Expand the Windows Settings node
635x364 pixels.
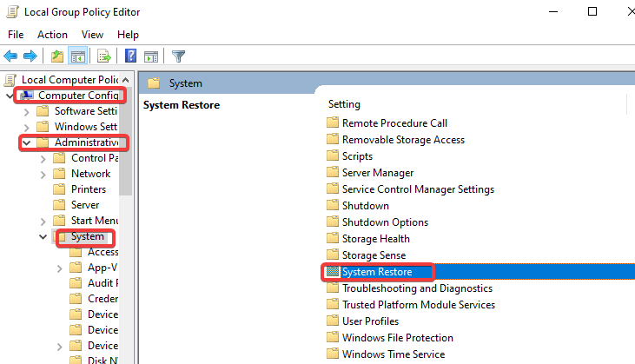pyautogui.click(x=27, y=128)
